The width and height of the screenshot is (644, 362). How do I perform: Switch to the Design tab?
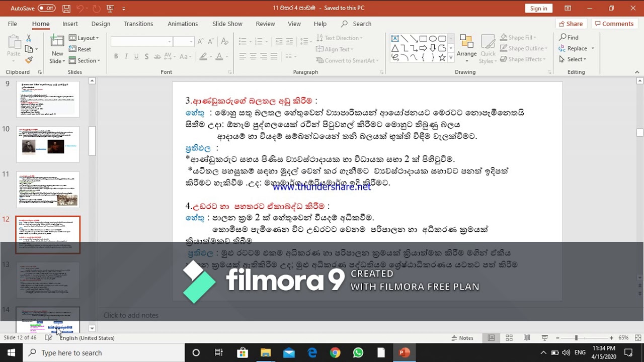[x=101, y=24]
